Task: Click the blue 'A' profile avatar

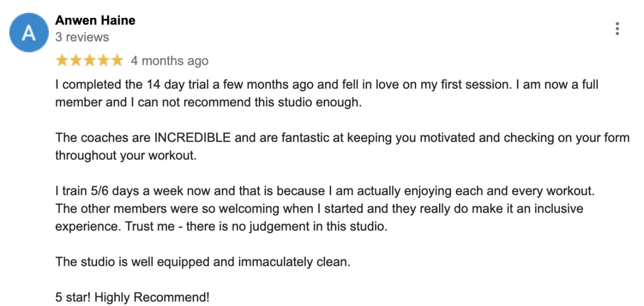Action: [x=29, y=33]
